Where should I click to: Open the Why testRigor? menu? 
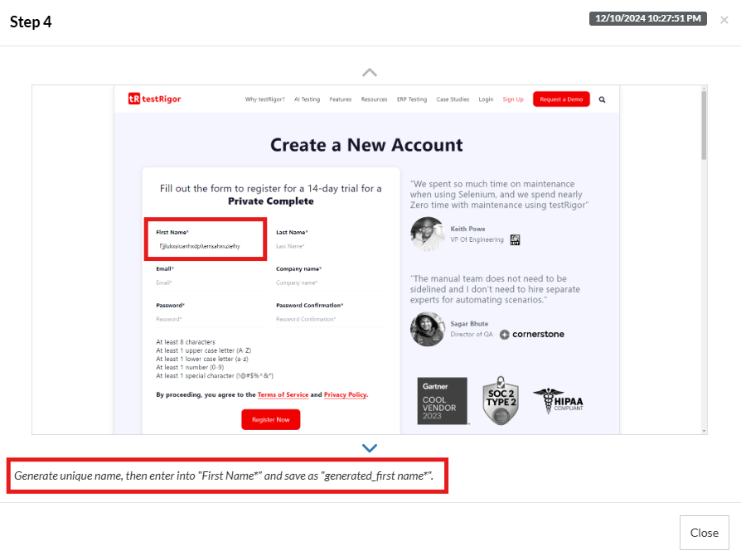click(x=264, y=99)
